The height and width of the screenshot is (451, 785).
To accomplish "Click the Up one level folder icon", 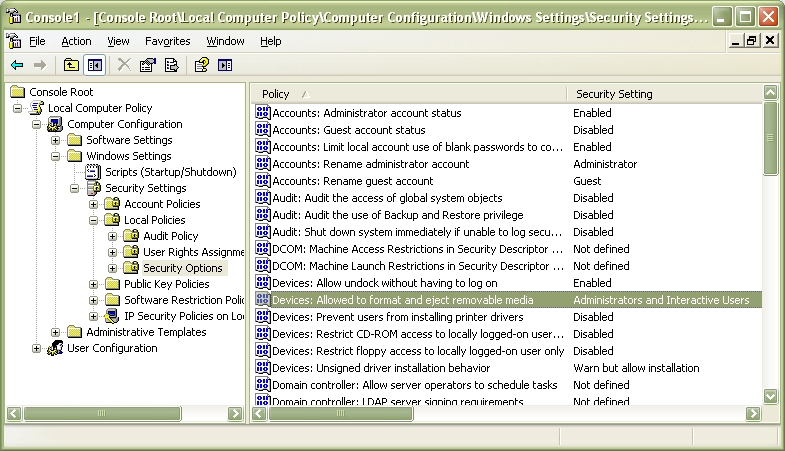I will point(71,65).
